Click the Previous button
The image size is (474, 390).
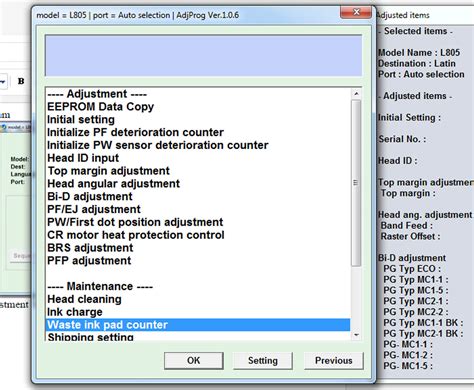[x=334, y=361]
